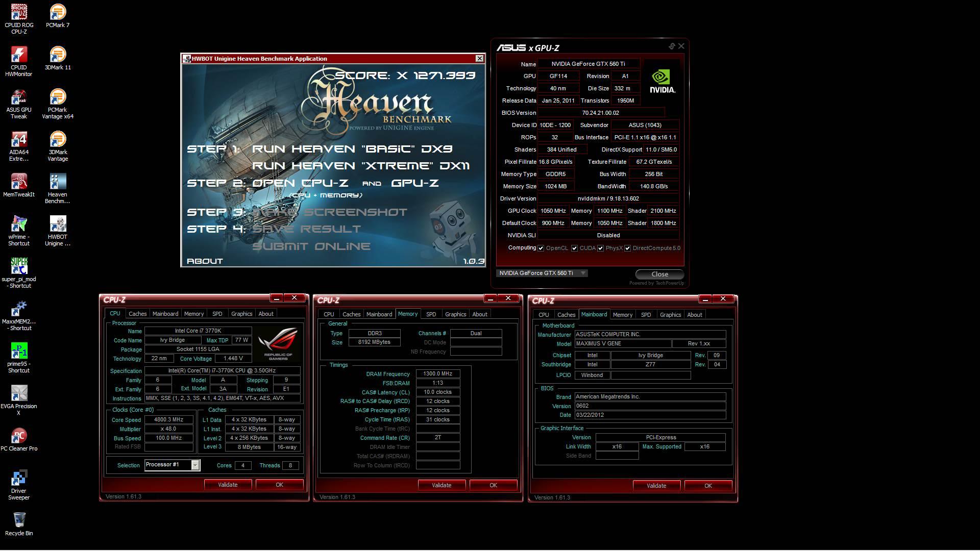Run Heaven "Basic" DX9 step
The height and width of the screenshot is (551, 980).
pos(352,149)
